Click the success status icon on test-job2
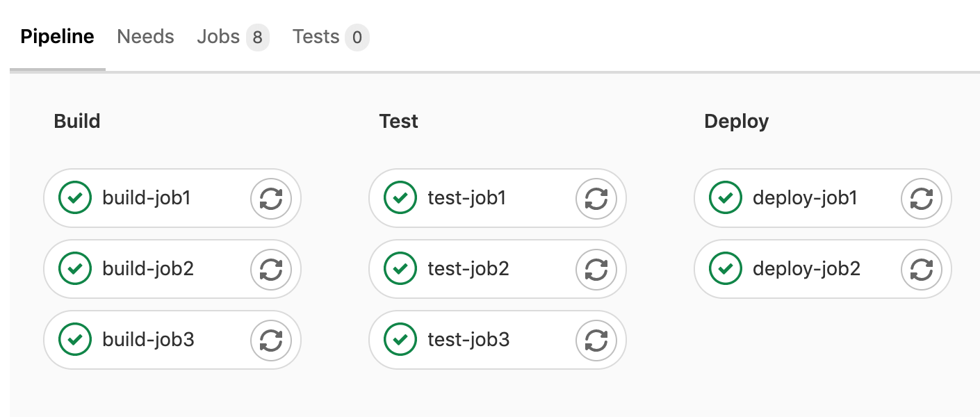The image size is (980, 417). pos(400,269)
